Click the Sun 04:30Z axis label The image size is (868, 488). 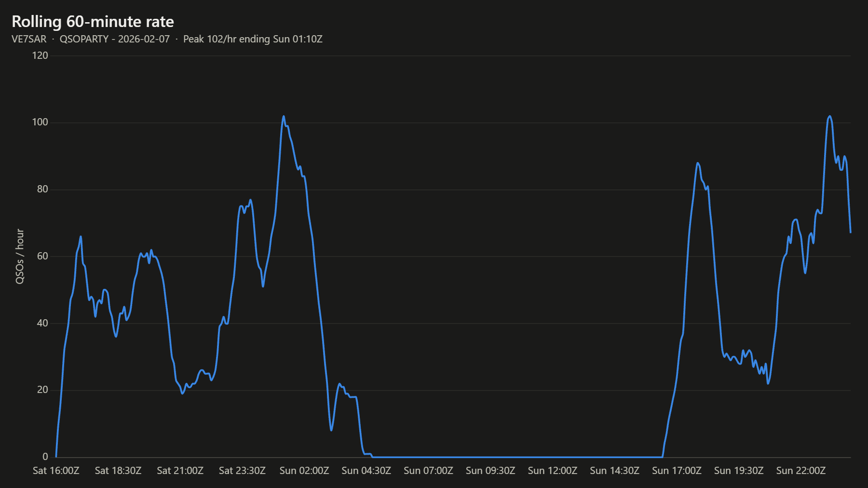coord(366,471)
